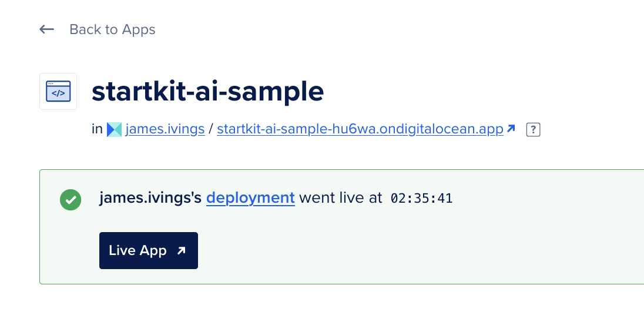Open the james.ivings team link
This screenshot has height=322, width=644.
pos(165,129)
